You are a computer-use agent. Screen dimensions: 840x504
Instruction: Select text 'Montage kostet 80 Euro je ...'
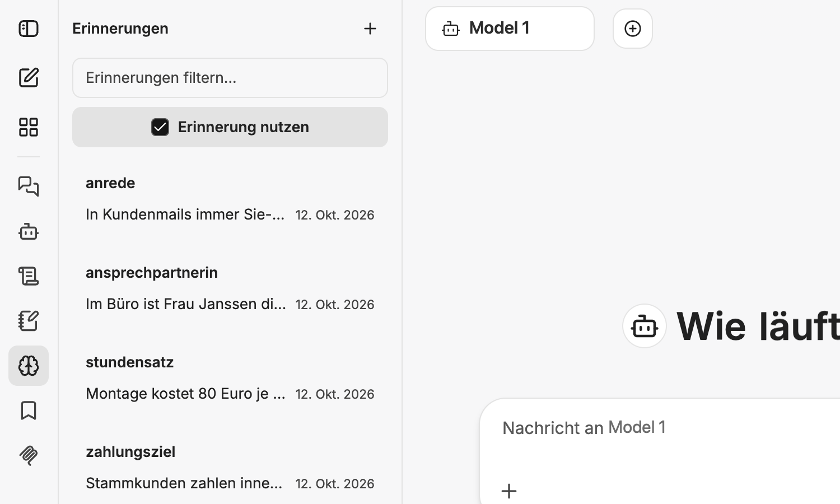[x=186, y=394]
